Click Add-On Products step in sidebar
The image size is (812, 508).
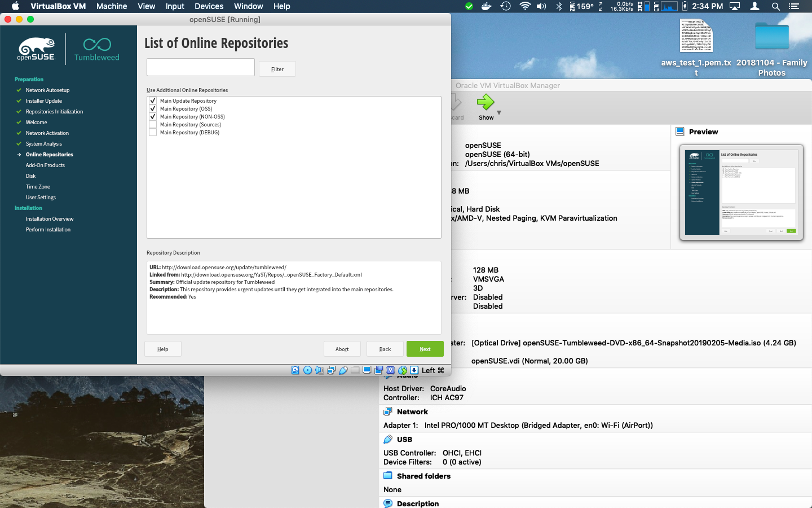click(x=45, y=165)
